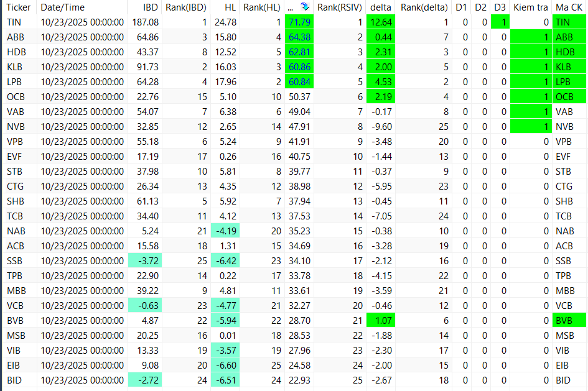588x391 pixels.
Task: Click the highlighted IBD value -2.72
Action: [x=145, y=380]
